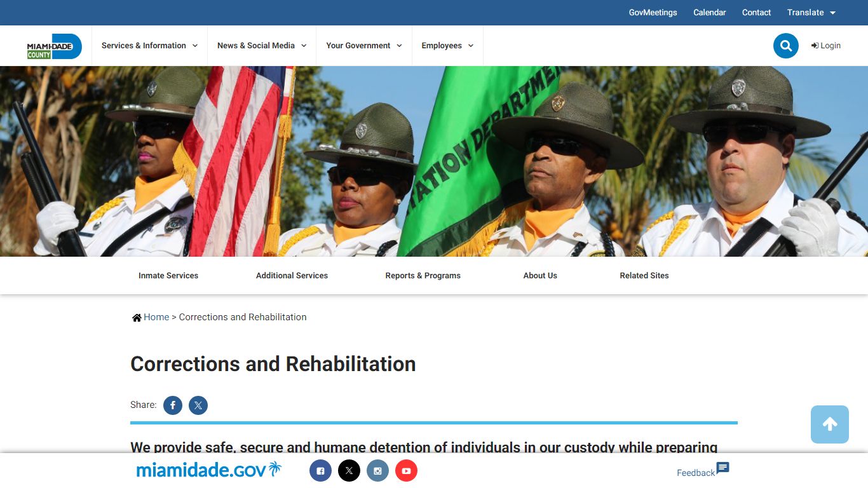Image resolution: width=868 pixels, height=488 pixels.
Task: Click Corrections and Rehabilitation heading
Action: [273, 364]
